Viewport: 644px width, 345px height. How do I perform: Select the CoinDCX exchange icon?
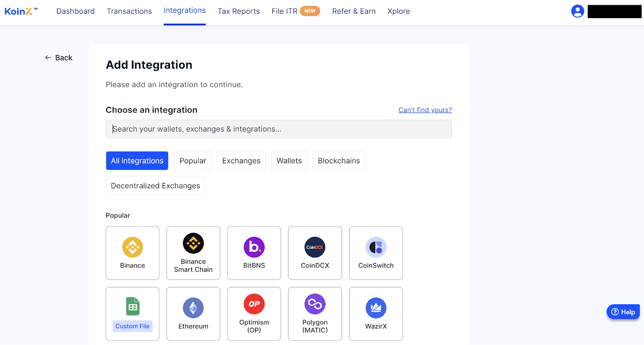coord(315,247)
